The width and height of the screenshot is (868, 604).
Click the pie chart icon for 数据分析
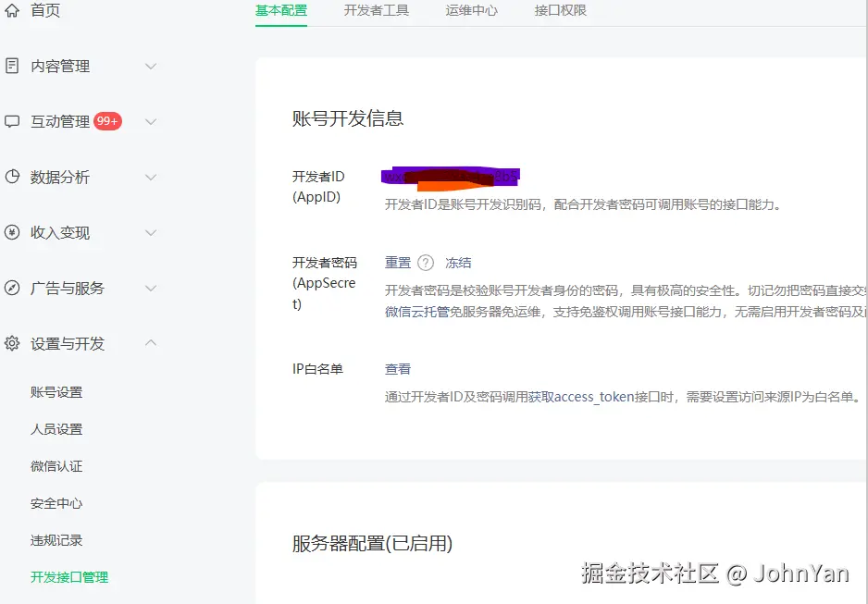12,177
